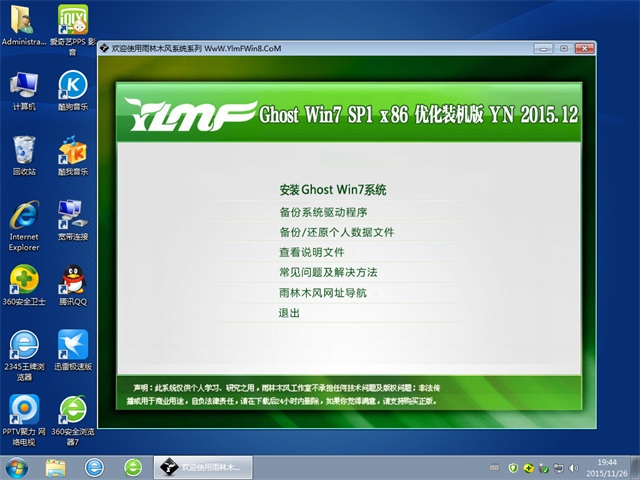Click the tray keyboard input icon
This screenshot has height=480, width=640.
(494, 468)
